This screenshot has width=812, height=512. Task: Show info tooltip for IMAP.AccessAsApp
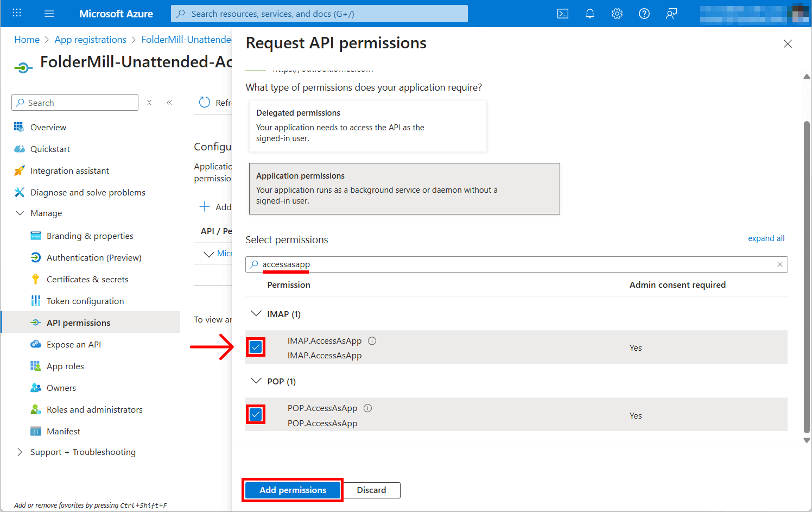coord(372,341)
